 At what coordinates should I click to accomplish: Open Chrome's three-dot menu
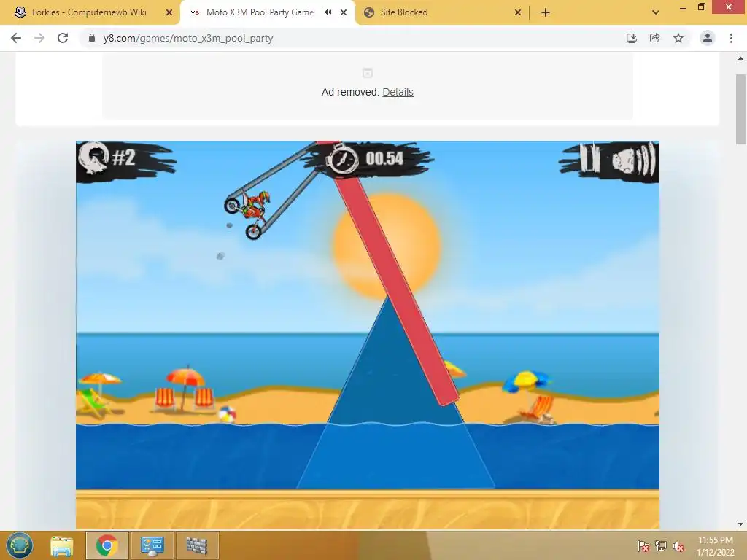pyautogui.click(x=731, y=38)
